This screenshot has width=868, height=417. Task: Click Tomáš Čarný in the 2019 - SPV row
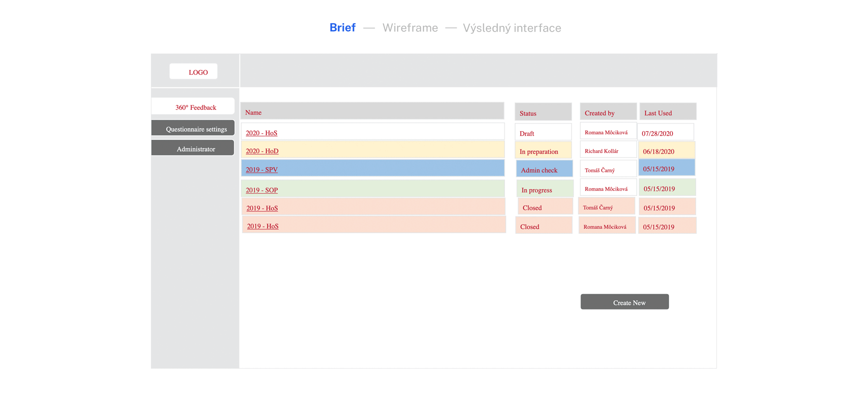(608, 169)
